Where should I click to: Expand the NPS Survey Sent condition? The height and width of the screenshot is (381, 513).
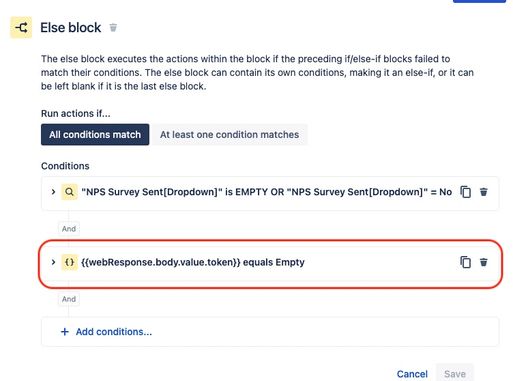[x=53, y=192]
